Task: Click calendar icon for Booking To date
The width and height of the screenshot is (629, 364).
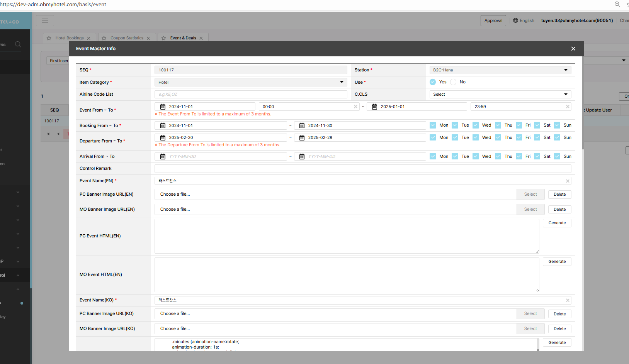Action: coord(302,126)
